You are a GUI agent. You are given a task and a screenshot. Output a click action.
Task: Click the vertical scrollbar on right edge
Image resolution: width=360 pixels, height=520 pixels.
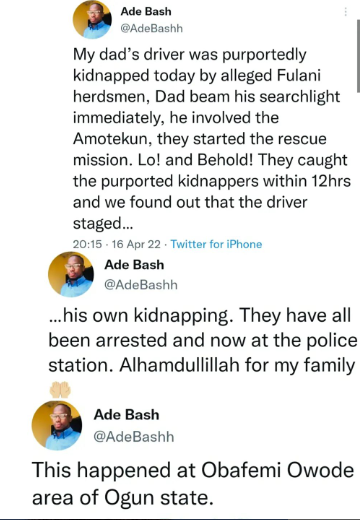click(358, 56)
